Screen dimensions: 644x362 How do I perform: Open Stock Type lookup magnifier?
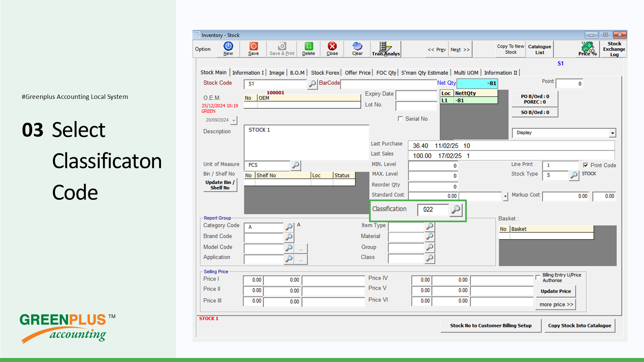click(x=574, y=175)
